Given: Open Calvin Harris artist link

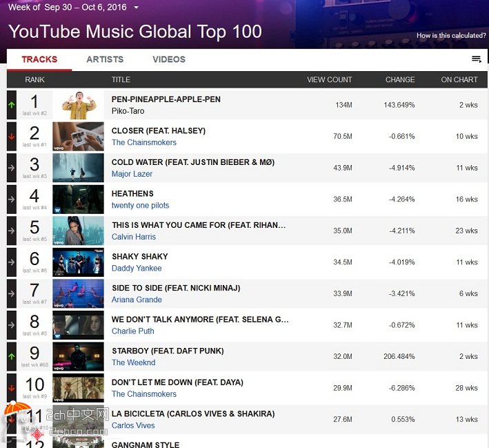Looking at the screenshot, I should tap(134, 237).
